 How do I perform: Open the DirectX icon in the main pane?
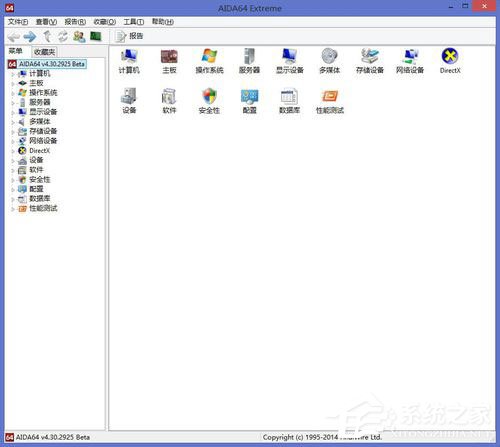(450, 61)
